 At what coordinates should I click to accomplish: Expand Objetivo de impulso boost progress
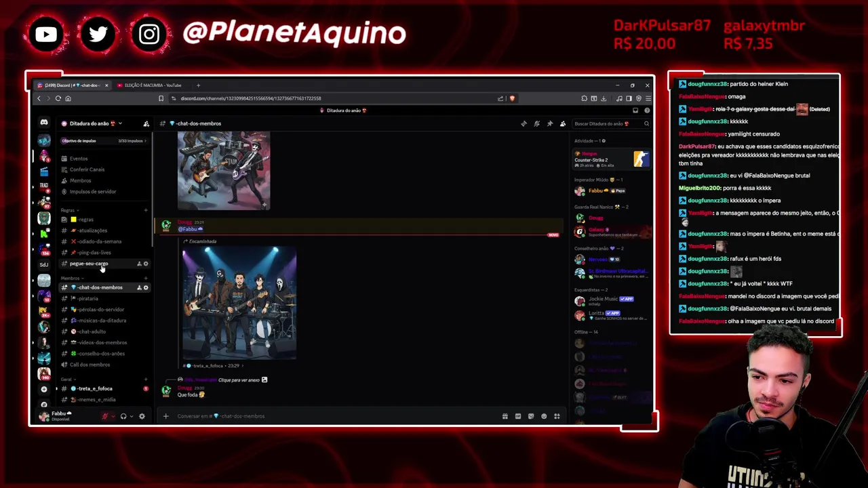(105, 141)
